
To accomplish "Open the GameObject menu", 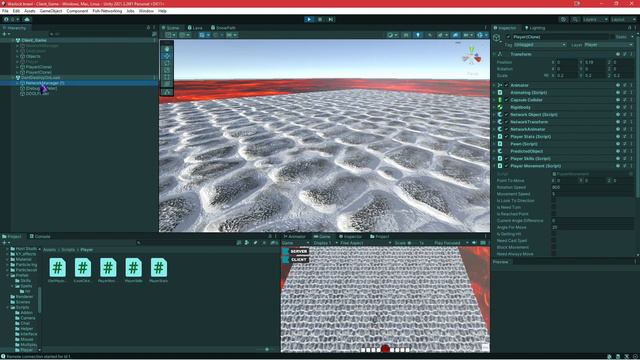I will tap(51, 11).
